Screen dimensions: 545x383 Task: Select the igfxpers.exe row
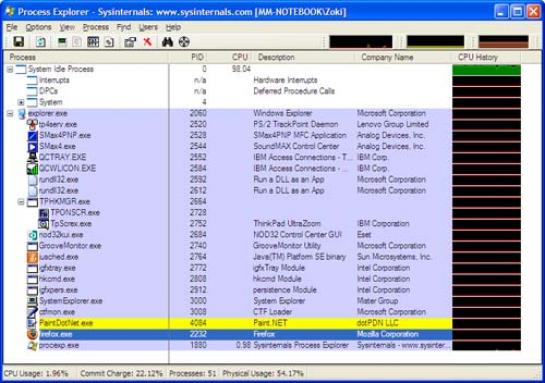click(x=262, y=290)
